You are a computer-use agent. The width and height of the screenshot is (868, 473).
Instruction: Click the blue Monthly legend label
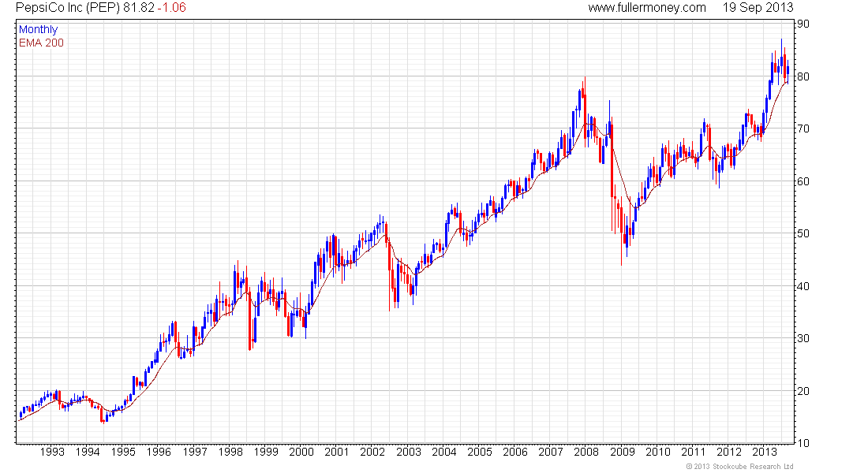[x=38, y=30]
